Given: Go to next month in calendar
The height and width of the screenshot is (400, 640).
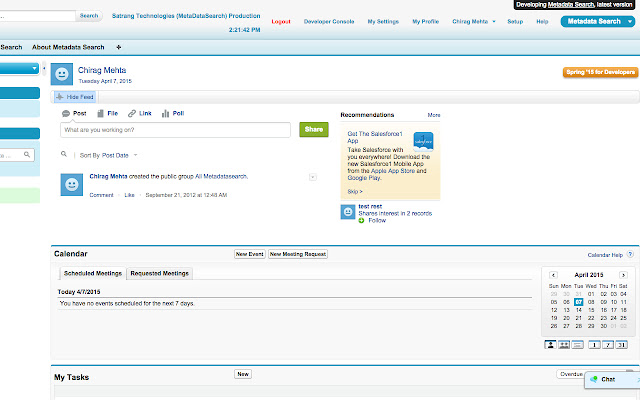Looking at the screenshot, I should click(623, 275).
